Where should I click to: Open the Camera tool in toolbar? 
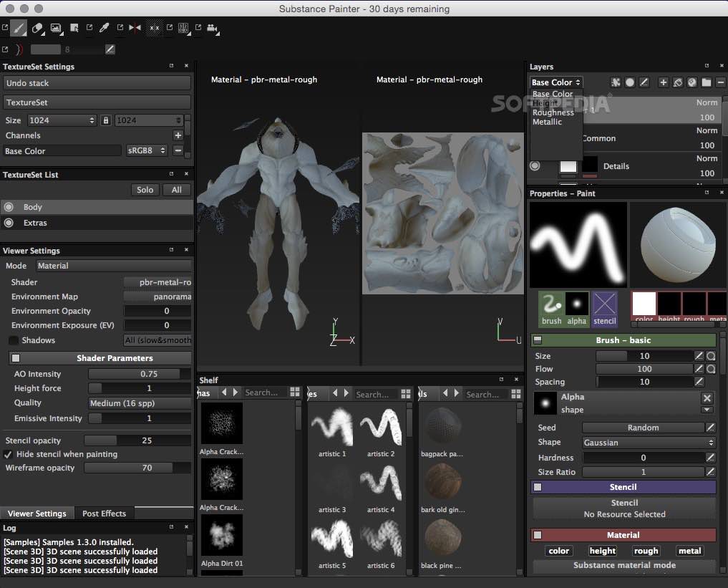coord(213,29)
